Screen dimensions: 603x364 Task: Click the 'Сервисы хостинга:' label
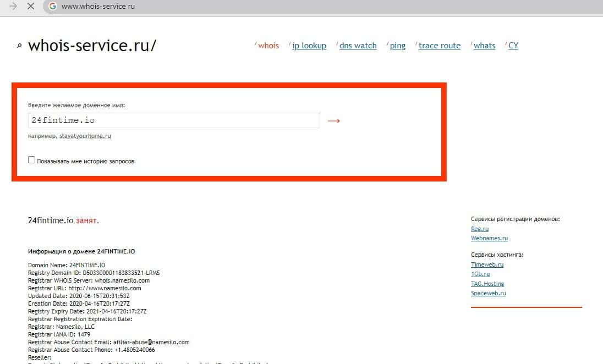497,255
